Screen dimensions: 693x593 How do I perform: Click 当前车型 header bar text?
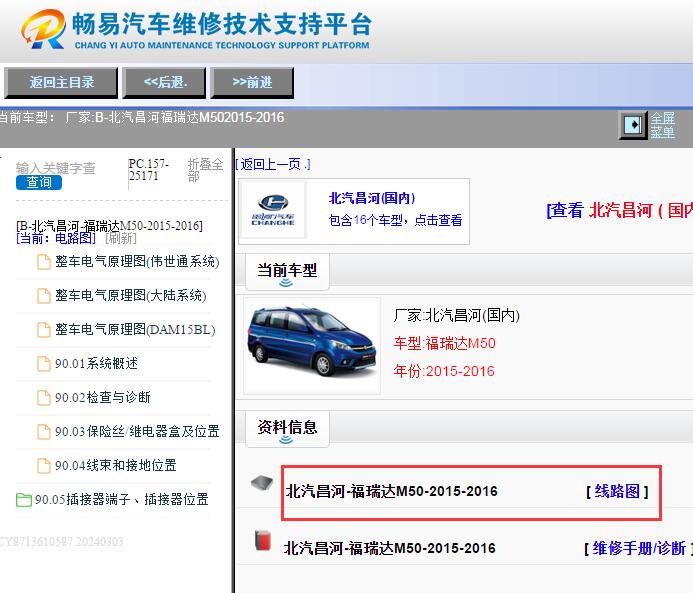(x=287, y=270)
